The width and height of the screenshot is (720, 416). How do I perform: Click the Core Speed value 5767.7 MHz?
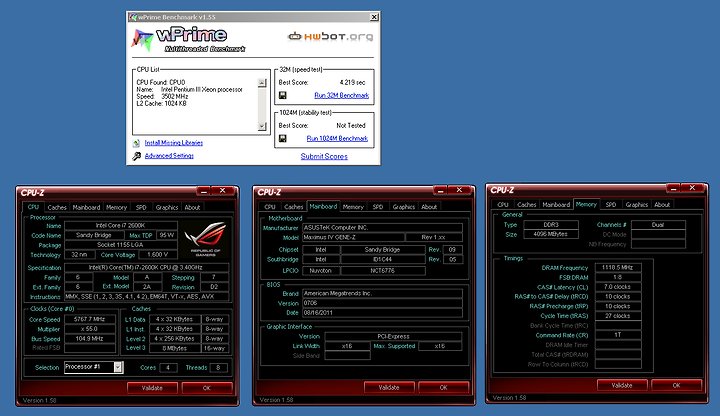tap(90, 319)
